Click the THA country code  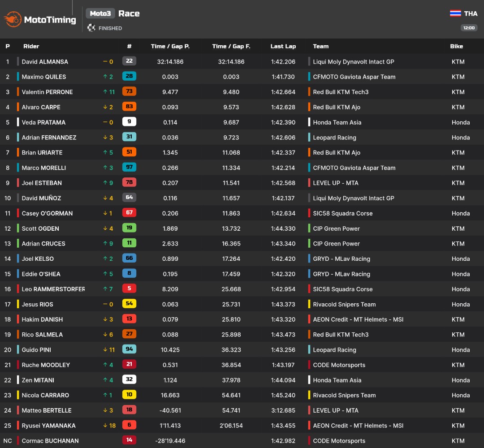pos(471,13)
